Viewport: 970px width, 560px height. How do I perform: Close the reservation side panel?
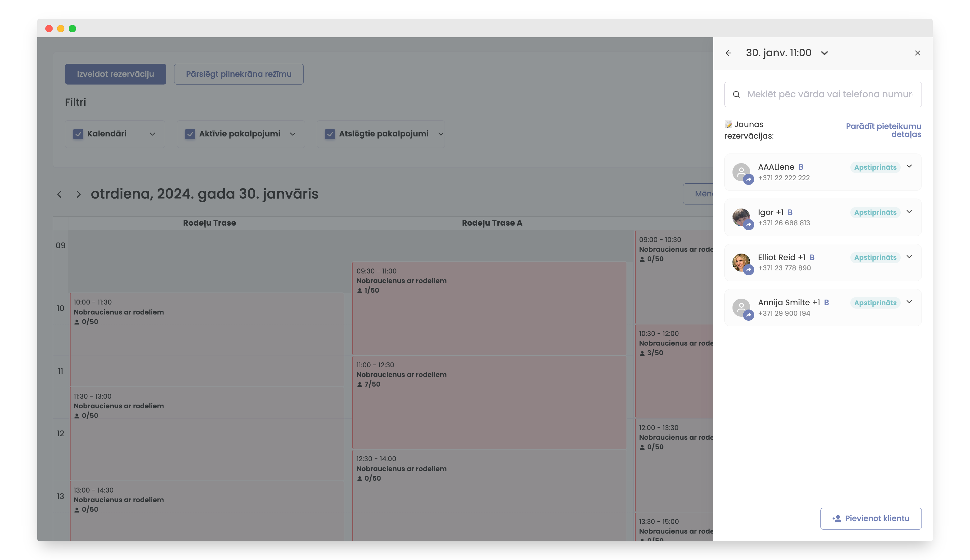[x=917, y=53]
